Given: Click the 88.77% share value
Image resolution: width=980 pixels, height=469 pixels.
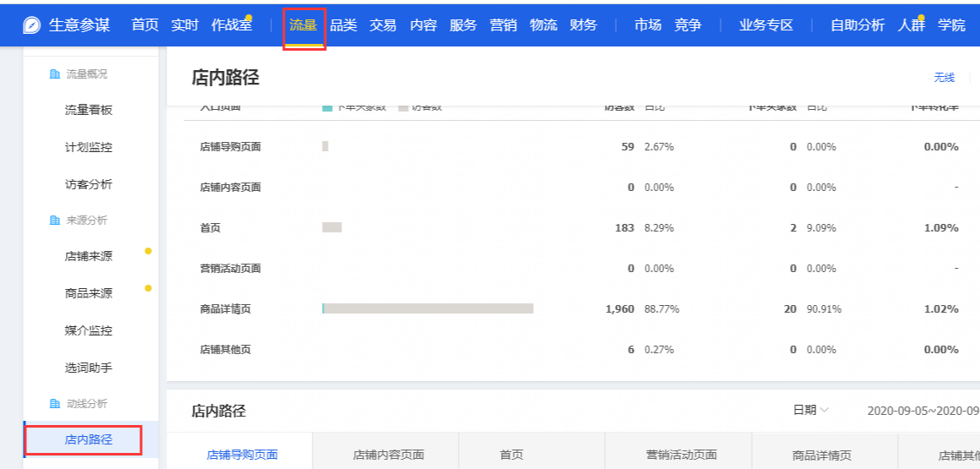Looking at the screenshot, I should click(661, 309).
